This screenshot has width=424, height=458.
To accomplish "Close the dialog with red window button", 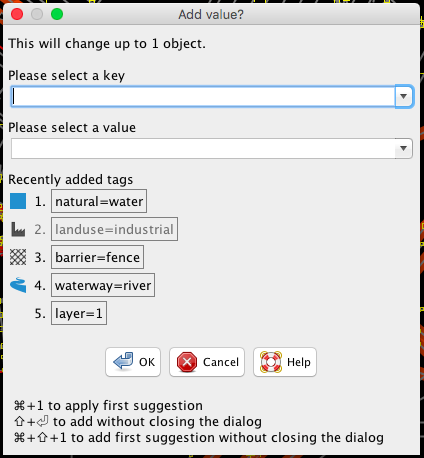I will coord(17,14).
